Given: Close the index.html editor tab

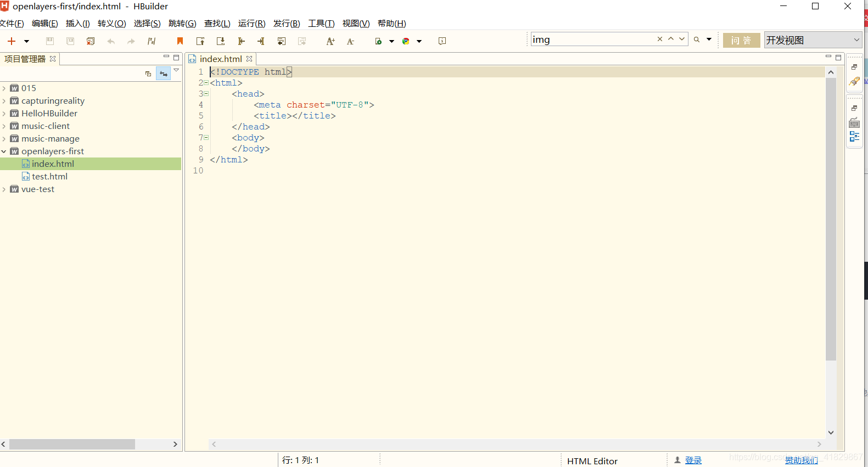Looking at the screenshot, I should point(249,59).
